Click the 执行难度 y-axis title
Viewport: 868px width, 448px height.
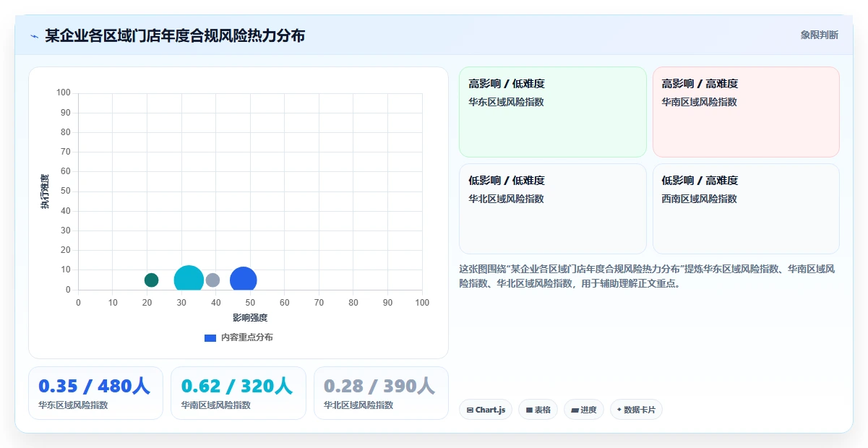(45, 191)
